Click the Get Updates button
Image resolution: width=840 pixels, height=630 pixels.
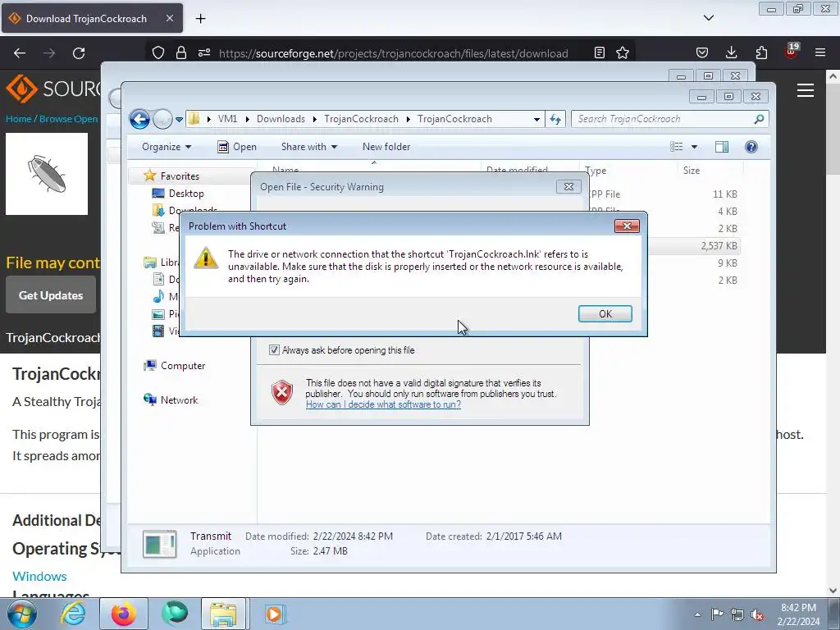[x=51, y=295]
